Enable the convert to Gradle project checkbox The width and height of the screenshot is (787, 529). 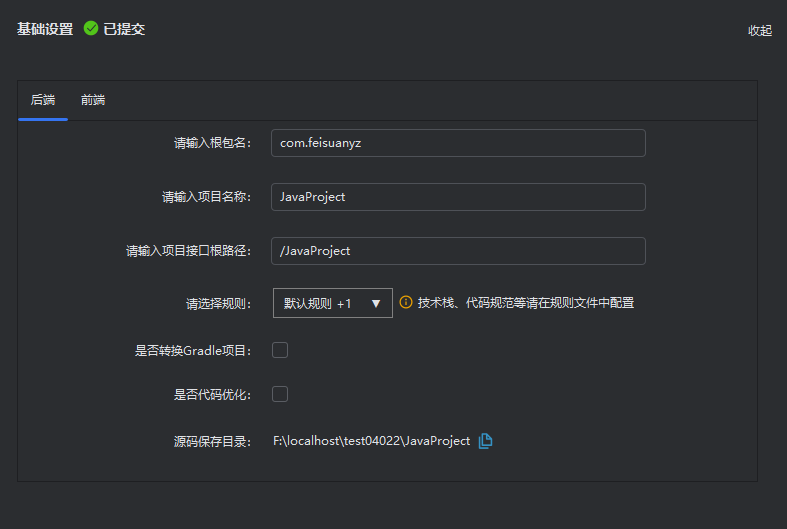(280, 350)
